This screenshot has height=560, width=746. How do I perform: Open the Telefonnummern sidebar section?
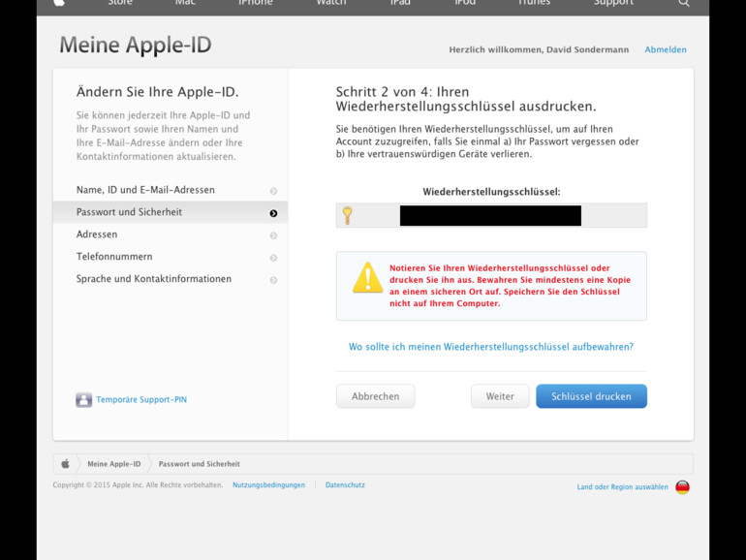[x=171, y=257]
